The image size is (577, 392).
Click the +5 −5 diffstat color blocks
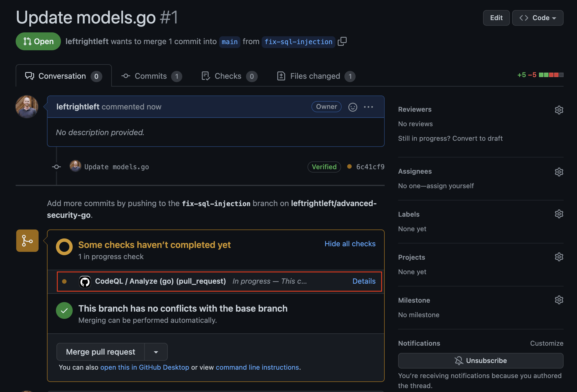coord(551,75)
